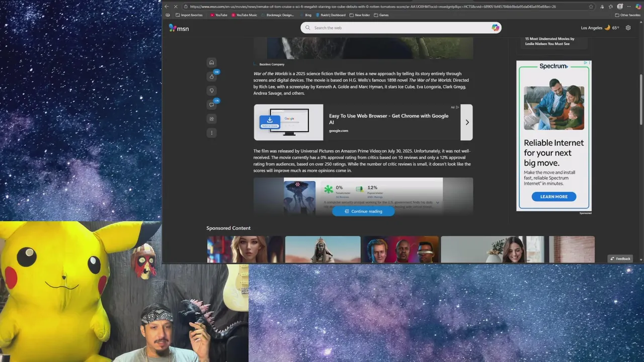
Task: Open the Los Angeles weather widget
Action: pos(600,28)
